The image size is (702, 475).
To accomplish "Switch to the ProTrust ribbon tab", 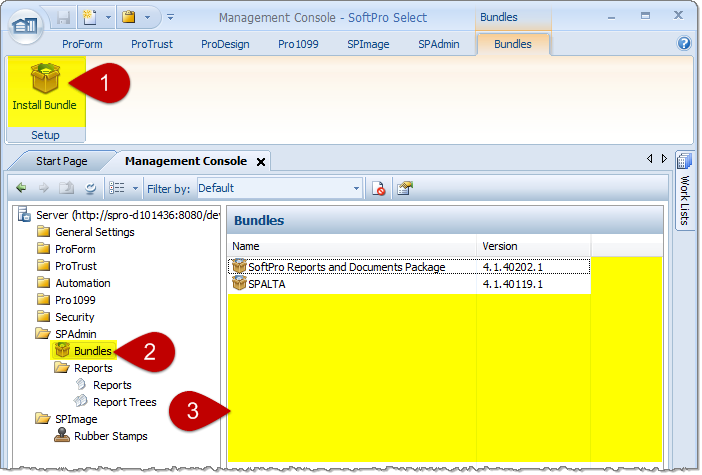I will pyautogui.click(x=152, y=44).
